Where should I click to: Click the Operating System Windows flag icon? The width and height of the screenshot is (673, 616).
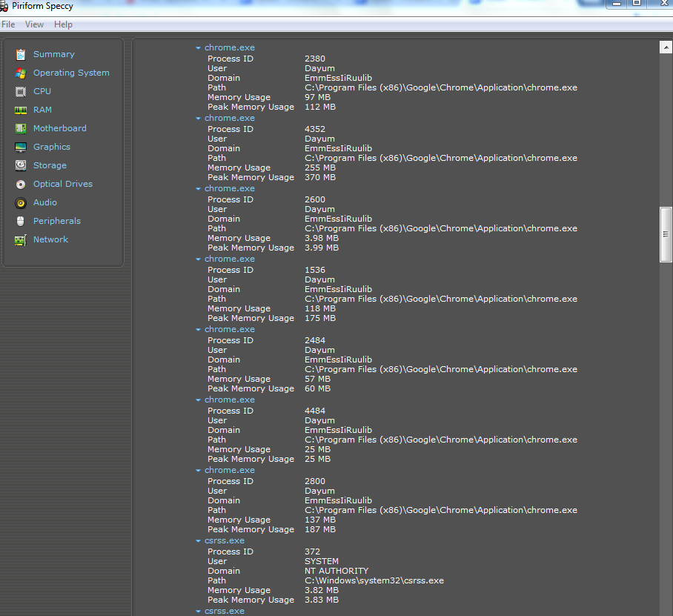[21, 73]
